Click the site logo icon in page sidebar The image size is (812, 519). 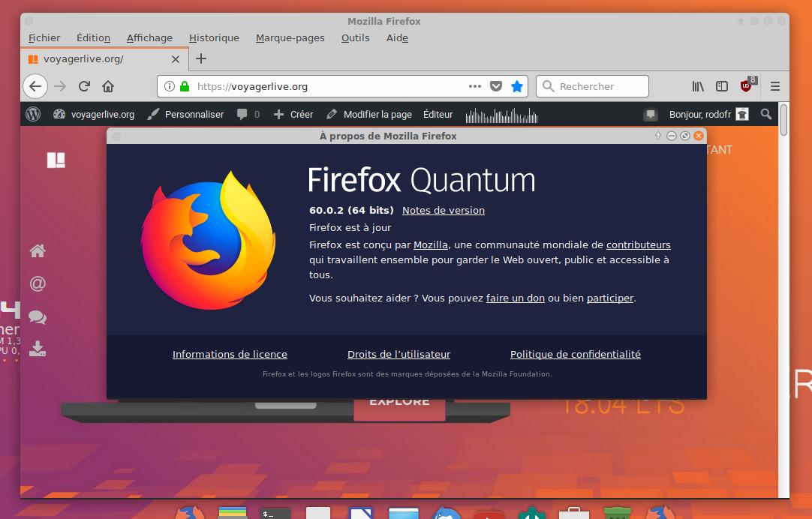pyautogui.click(x=56, y=160)
